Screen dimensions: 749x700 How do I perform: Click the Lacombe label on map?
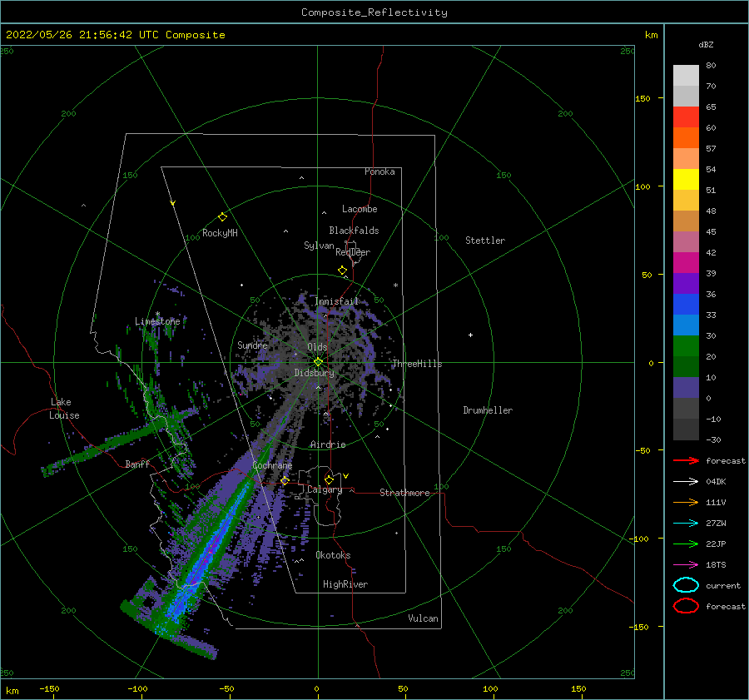pos(360,209)
